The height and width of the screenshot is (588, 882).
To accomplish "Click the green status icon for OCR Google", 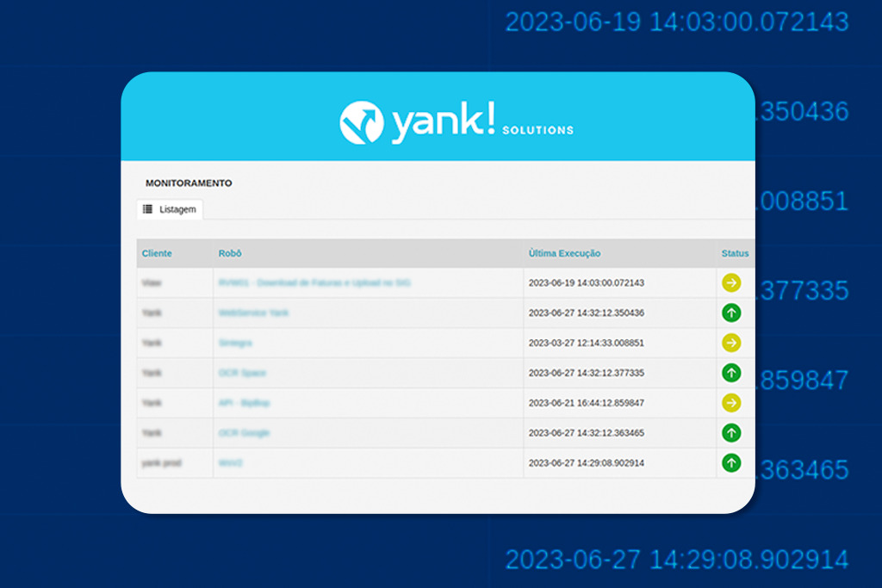I will tap(731, 433).
